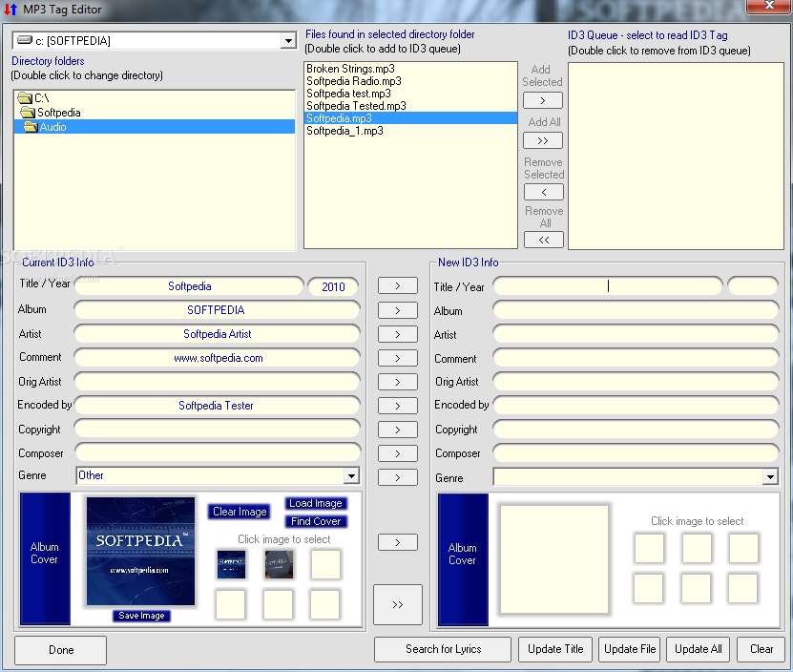793x672 pixels.
Task: Click the New ID3 Copyright input field
Action: (x=636, y=430)
